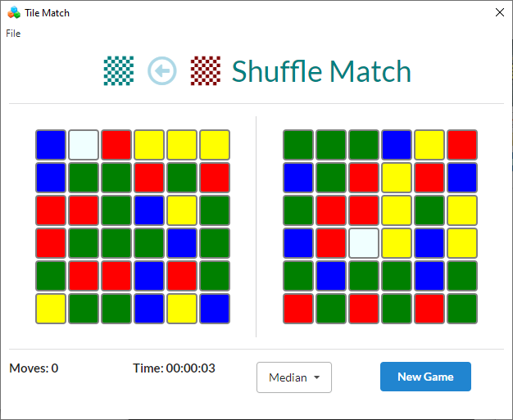The height and width of the screenshot is (420, 513).
Task: Click the circular left arrow icon
Action: click(161, 71)
